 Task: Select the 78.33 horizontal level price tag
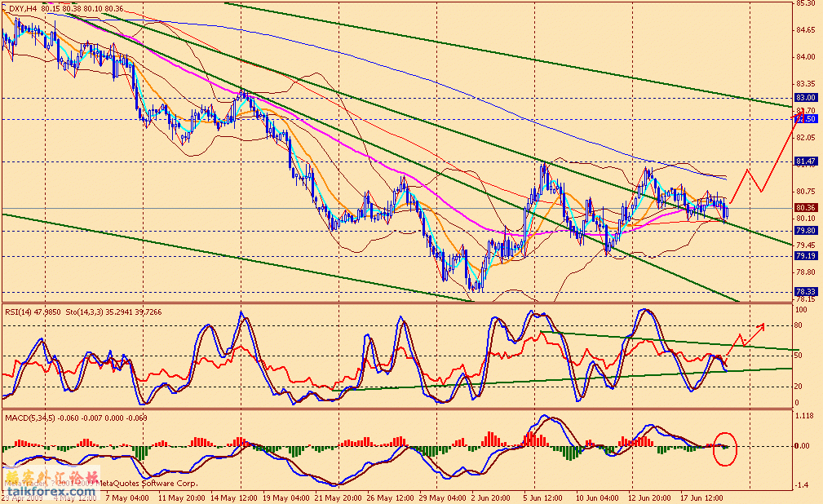pos(805,291)
